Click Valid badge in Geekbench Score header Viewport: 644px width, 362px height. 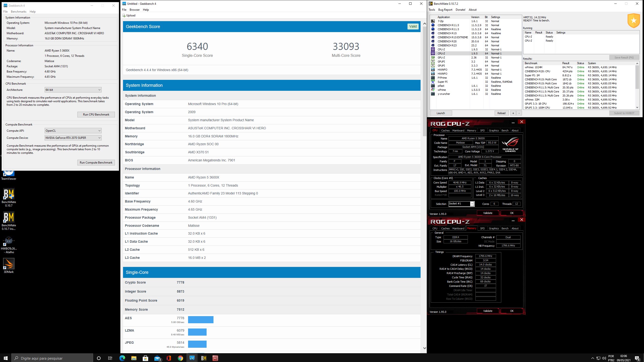click(413, 27)
